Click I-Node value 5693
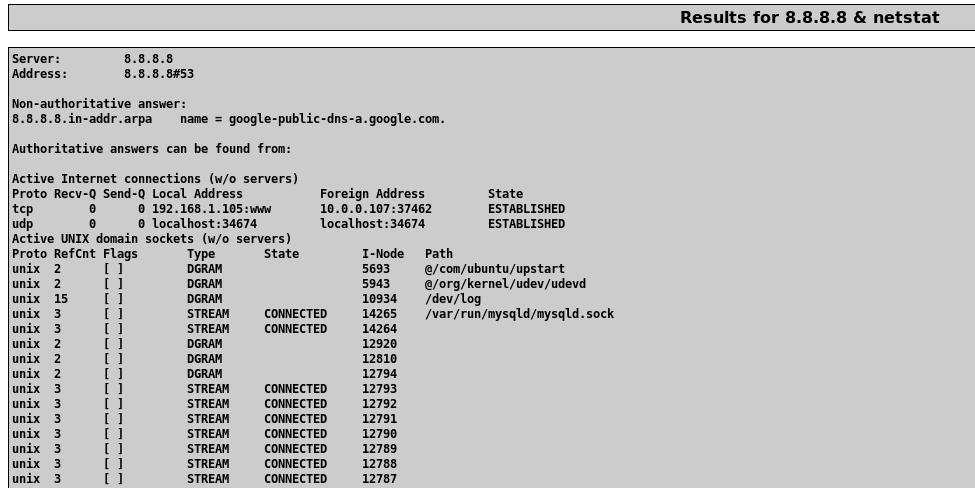 [376, 269]
